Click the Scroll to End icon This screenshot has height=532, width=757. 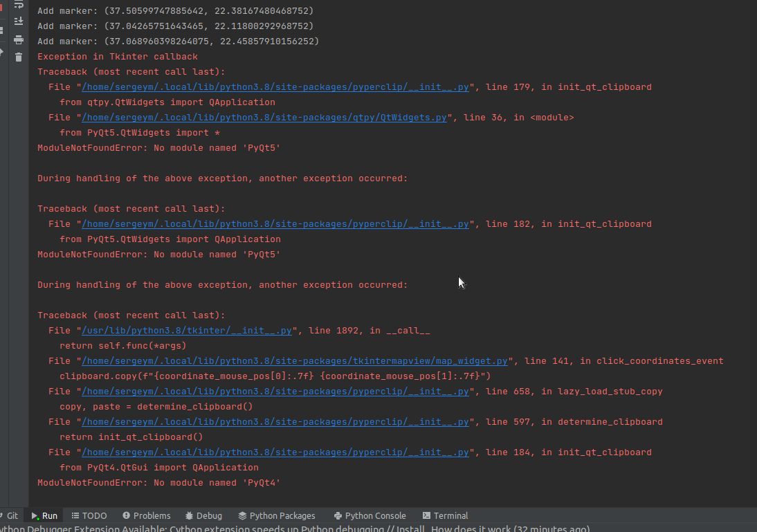pos(19,21)
